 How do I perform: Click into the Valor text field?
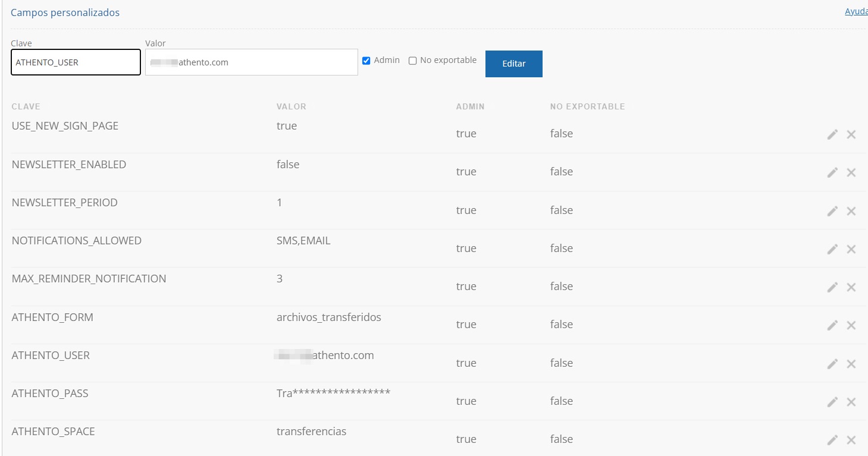[x=251, y=62]
